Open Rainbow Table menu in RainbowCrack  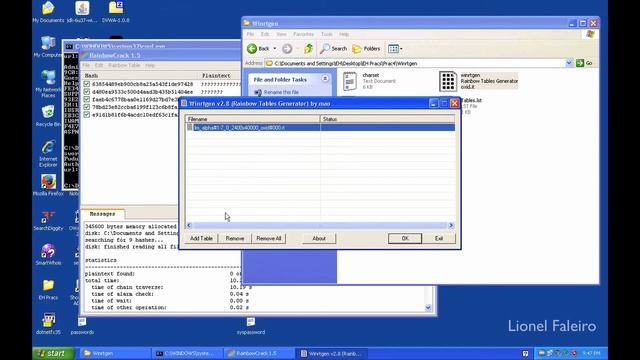coord(124,65)
